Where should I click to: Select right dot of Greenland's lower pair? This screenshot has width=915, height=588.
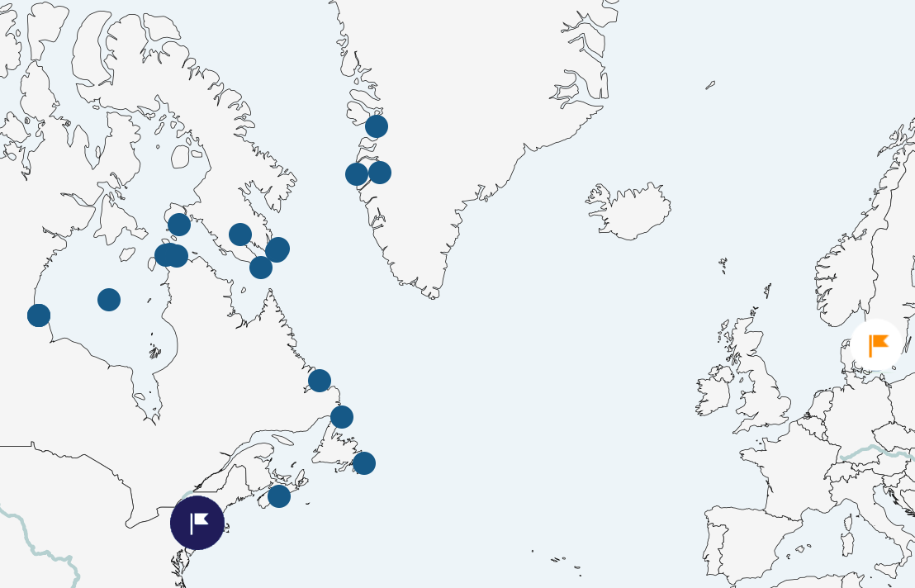pos(380,173)
